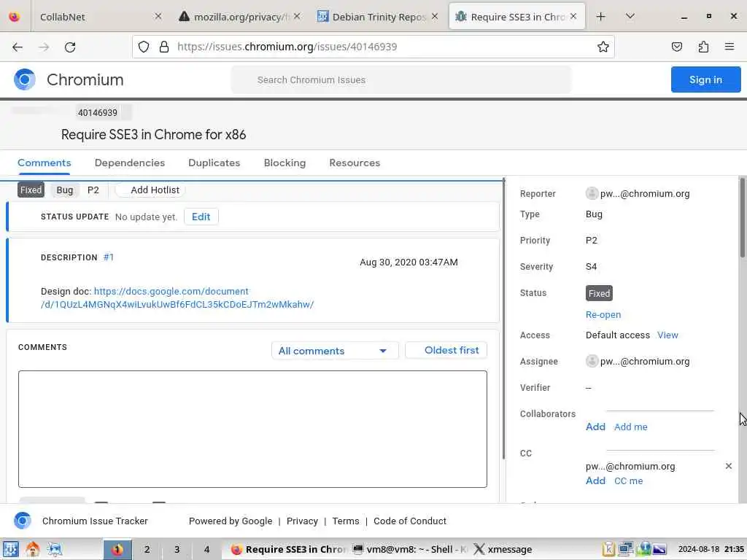Viewport: 747px width, 560px height.
Task: Open the All comments filter dropdown
Action: 334,351
